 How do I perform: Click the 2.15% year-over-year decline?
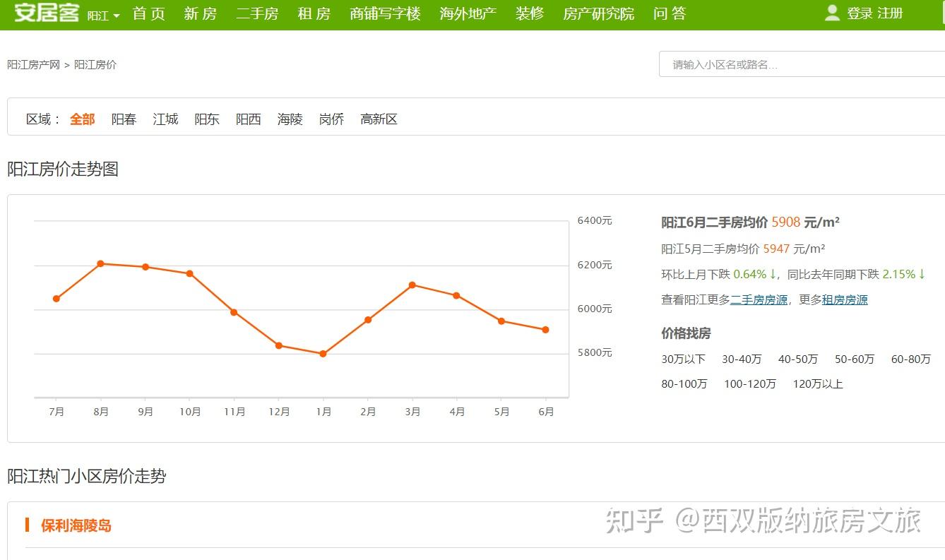(899, 274)
